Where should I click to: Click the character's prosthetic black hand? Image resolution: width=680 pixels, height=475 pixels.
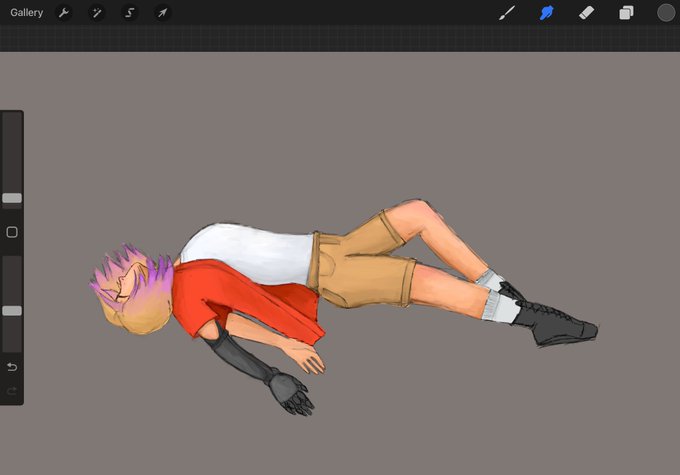click(291, 393)
